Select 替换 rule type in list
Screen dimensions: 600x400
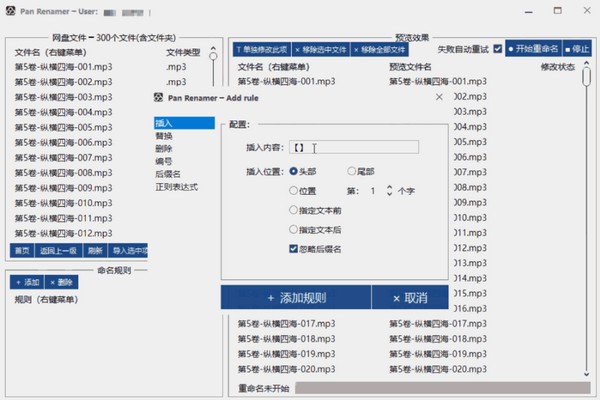tap(163, 136)
